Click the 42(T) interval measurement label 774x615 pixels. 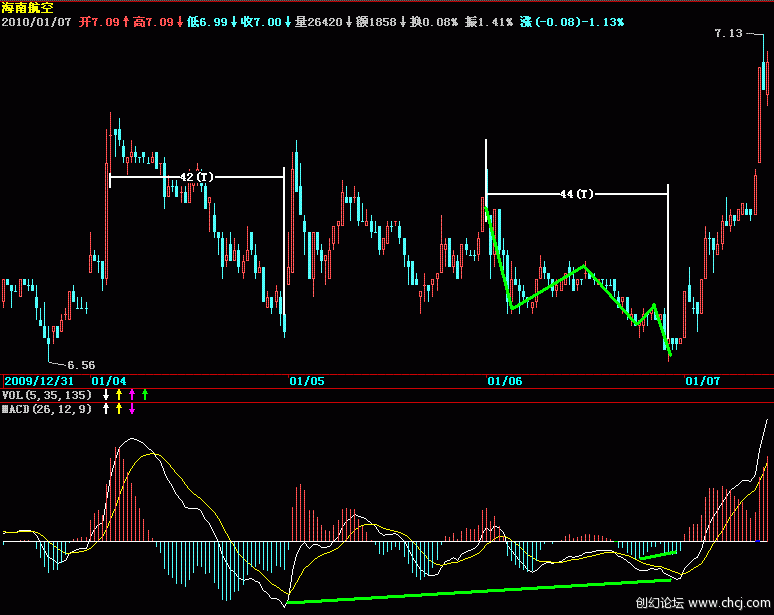pyautogui.click(x=196, y=178)
